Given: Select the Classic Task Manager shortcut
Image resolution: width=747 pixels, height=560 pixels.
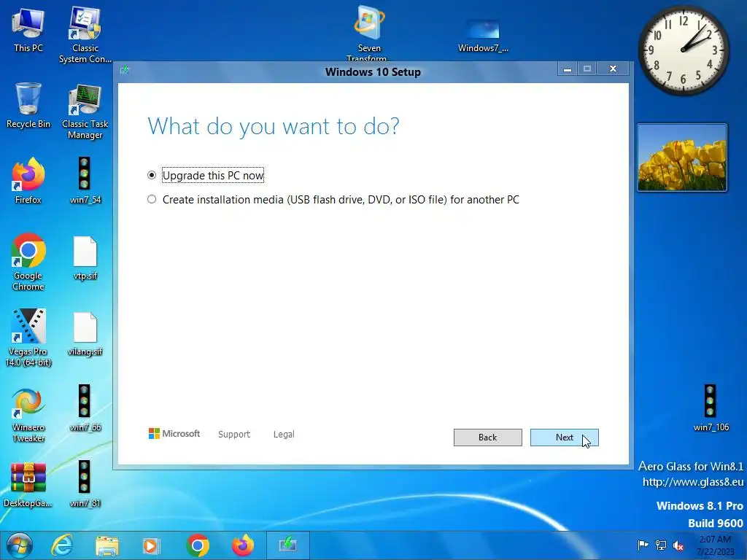Looking at the screenshot, I should click(85, 112).
